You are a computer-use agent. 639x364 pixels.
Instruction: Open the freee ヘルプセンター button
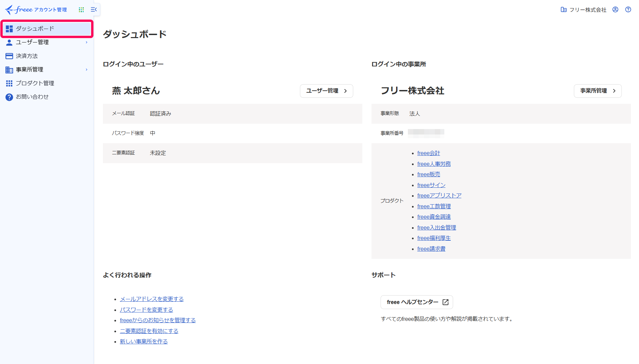(417, 302)
